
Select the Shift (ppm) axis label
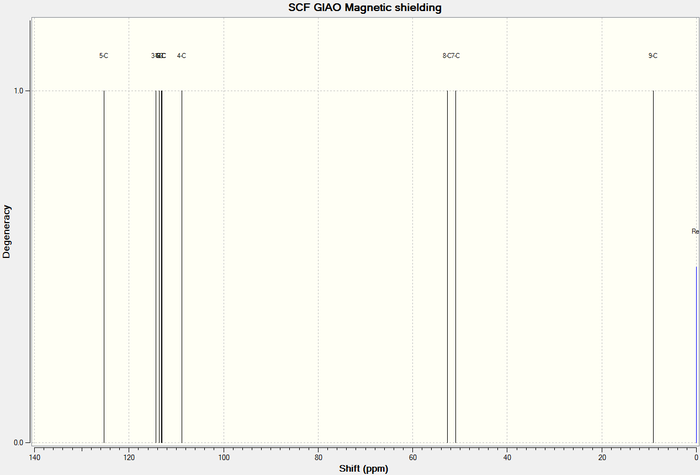[x=363, y=468]
